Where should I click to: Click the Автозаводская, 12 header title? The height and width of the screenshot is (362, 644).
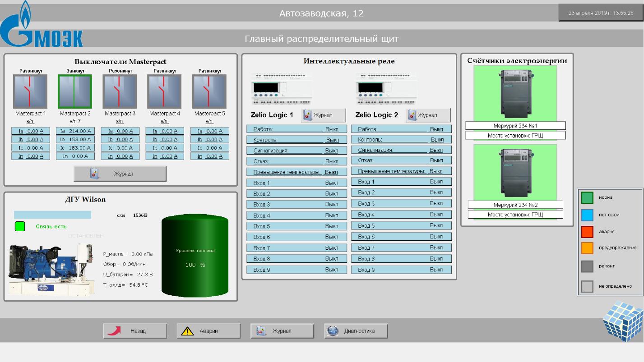coord(321,14)
